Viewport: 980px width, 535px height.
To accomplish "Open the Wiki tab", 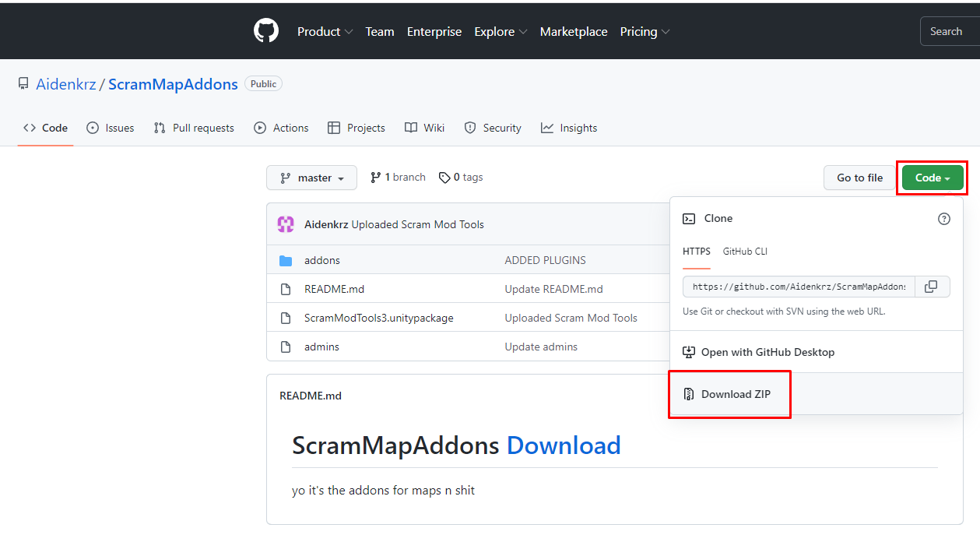I will [x=425, y=128].
